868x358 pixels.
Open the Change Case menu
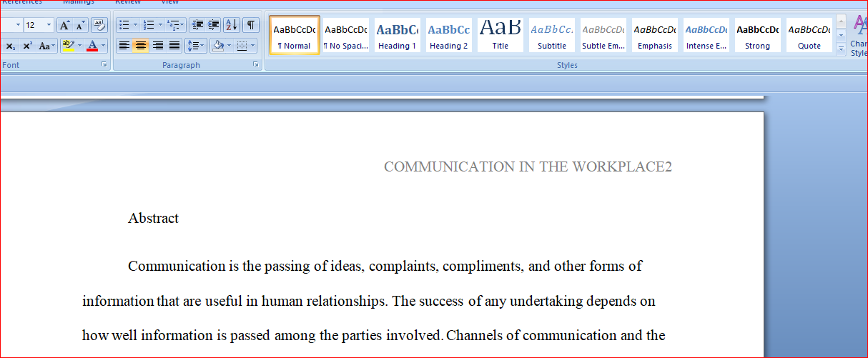coord(46,46)
